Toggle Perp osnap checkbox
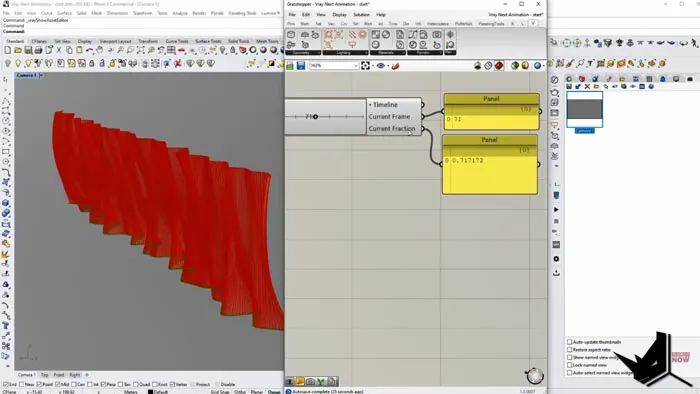Viewport: 700px width, 394px height. click(103, 384)
